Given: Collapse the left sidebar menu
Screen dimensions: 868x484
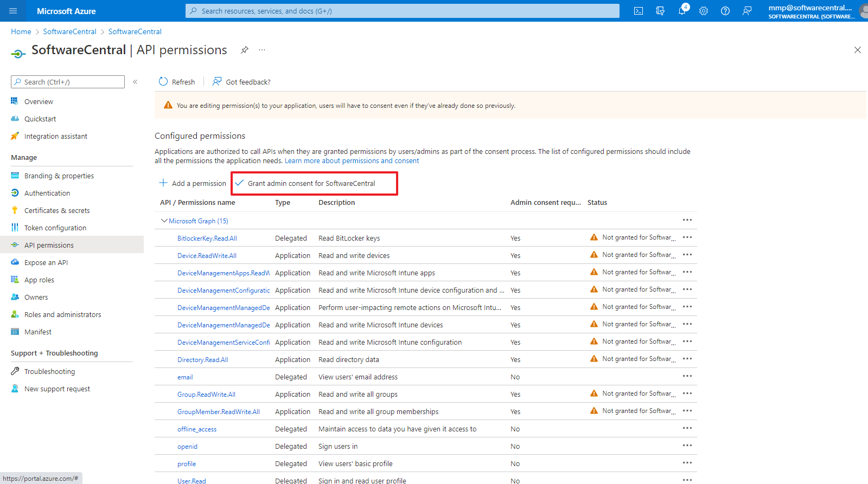Looking at the screenshot, I should coord(135,82).
